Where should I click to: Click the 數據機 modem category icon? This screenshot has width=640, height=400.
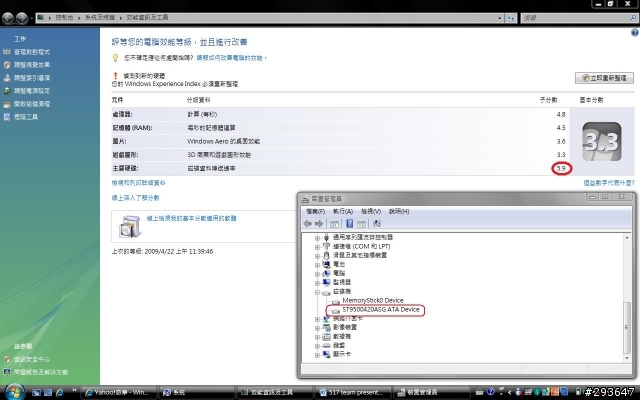coord(326,337)
